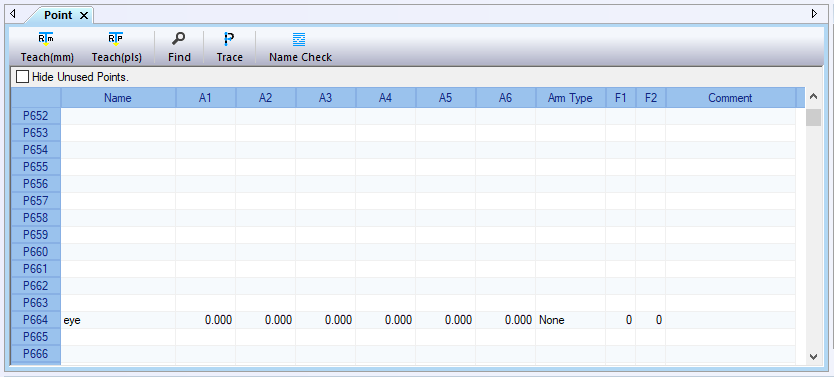Click the F2 column header
Viewport: 834px width, 377px height.
[651, 98]
